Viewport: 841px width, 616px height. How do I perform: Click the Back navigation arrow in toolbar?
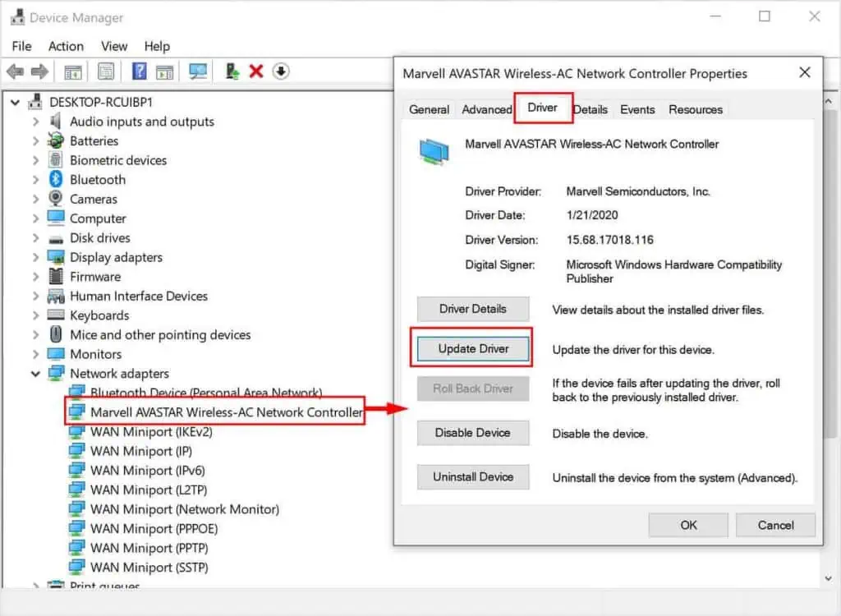pos(14,71)
